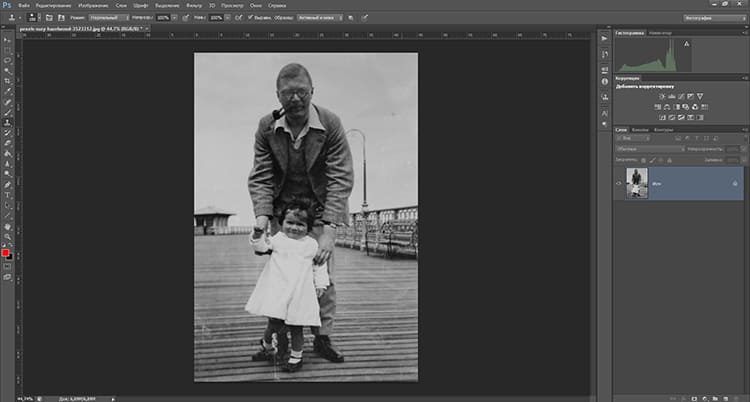Image resolution: width=750 pixels, height=402 pixels.
Task: Select the Horizontal Type tool
Action: pyautogui.click(x=7, y=195)
